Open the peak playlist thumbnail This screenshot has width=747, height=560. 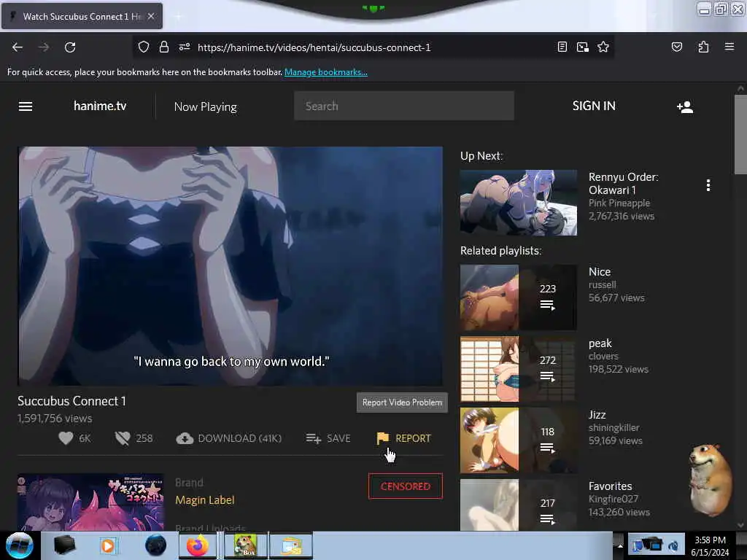tap(519, 369)
